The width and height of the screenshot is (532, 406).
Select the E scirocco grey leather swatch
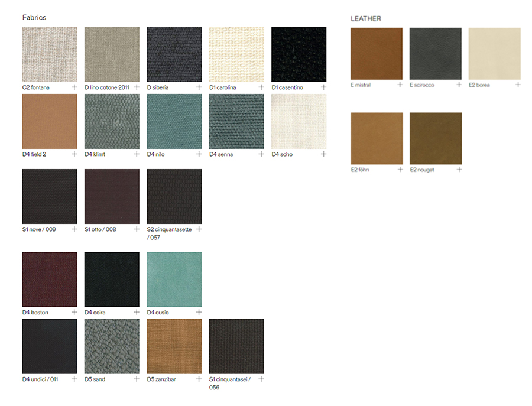436,54
